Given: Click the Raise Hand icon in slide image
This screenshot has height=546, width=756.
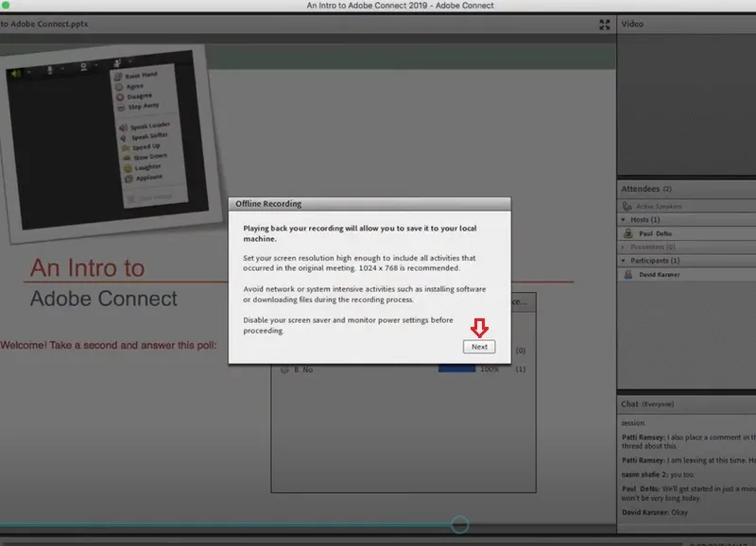Looking at the screenshot, I should tap(118, 77).
